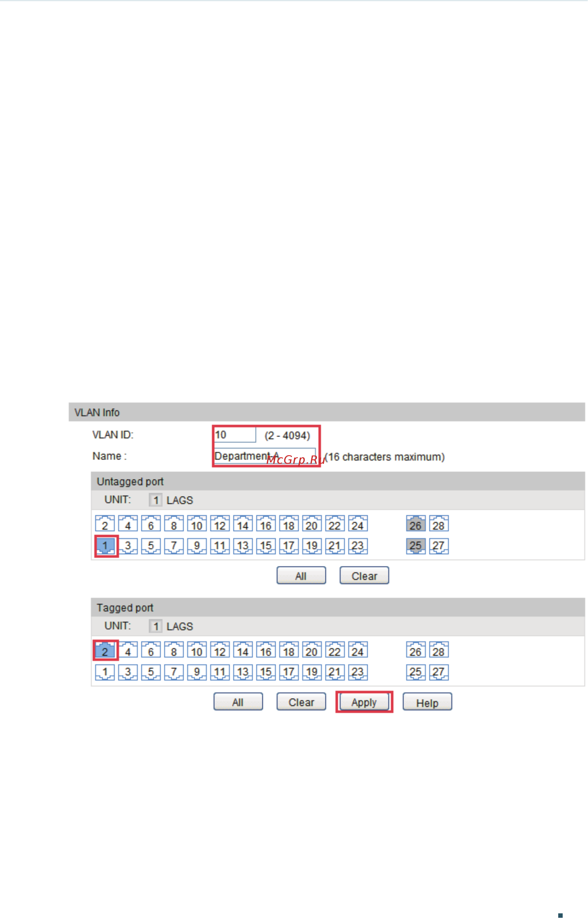The height and width of the screenshot is (919, 588).
Task: Select tagged port 12
Action: [220, 650]
